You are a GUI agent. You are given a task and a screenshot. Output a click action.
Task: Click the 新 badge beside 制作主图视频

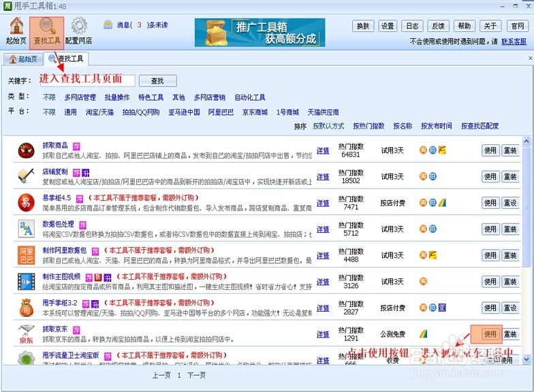[98, 278]
